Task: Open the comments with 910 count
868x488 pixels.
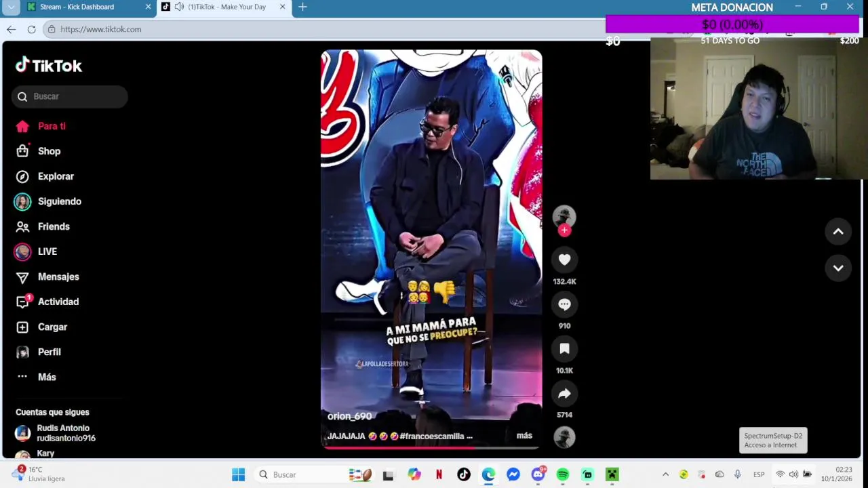Action: coord(564,304)
